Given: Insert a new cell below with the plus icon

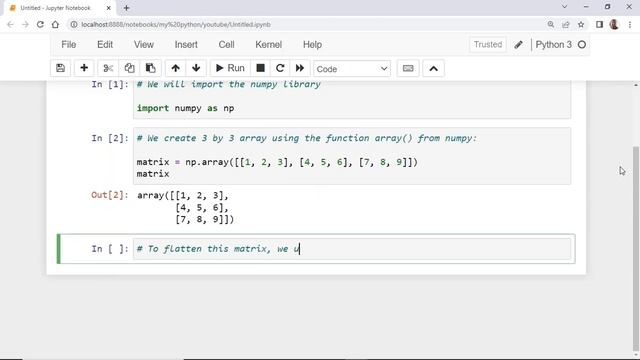Looking at the screenshot, I should coord(84,68).
